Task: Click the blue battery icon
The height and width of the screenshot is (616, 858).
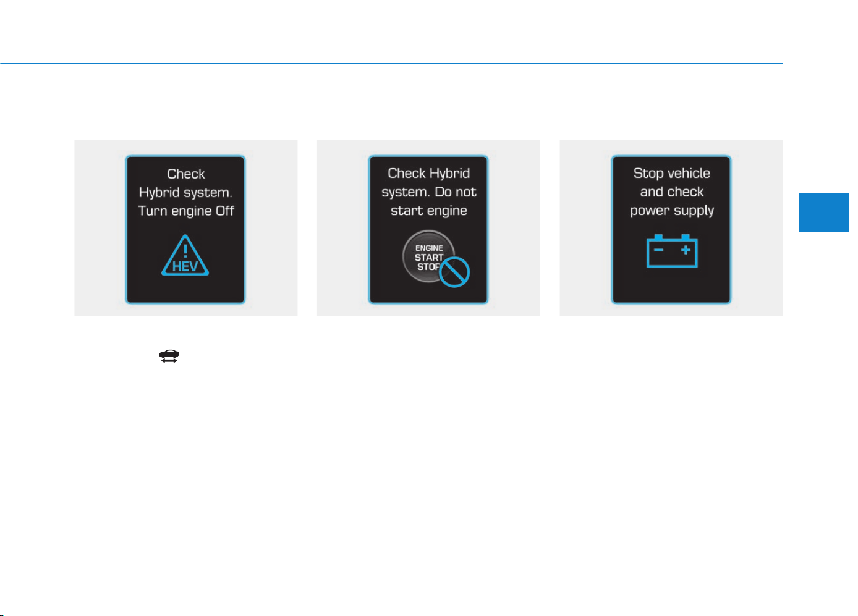Action: [672, 251]
